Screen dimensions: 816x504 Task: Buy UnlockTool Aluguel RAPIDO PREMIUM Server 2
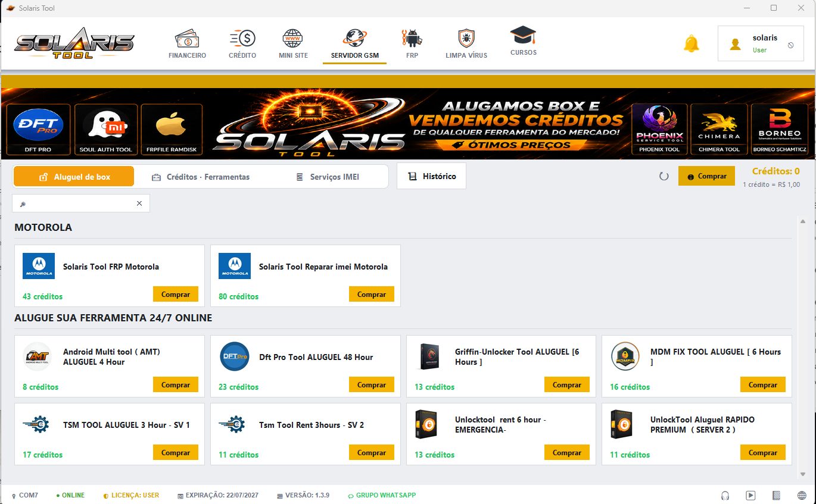763,453
